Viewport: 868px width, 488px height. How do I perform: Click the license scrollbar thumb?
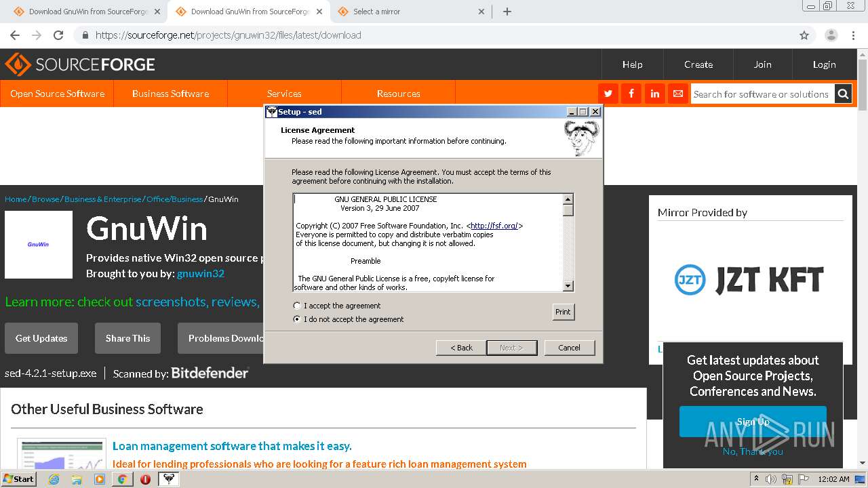click(x=568, y=210)
